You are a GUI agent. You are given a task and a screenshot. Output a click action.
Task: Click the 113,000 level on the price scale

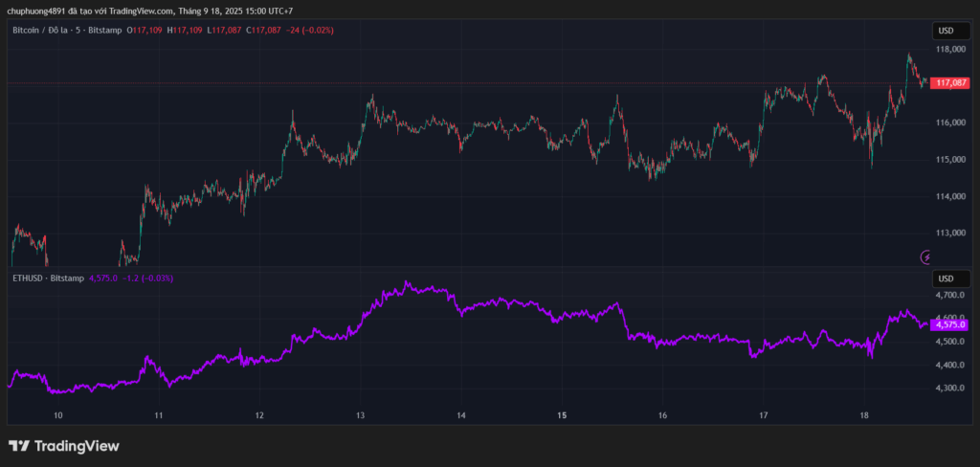point(950,233)
